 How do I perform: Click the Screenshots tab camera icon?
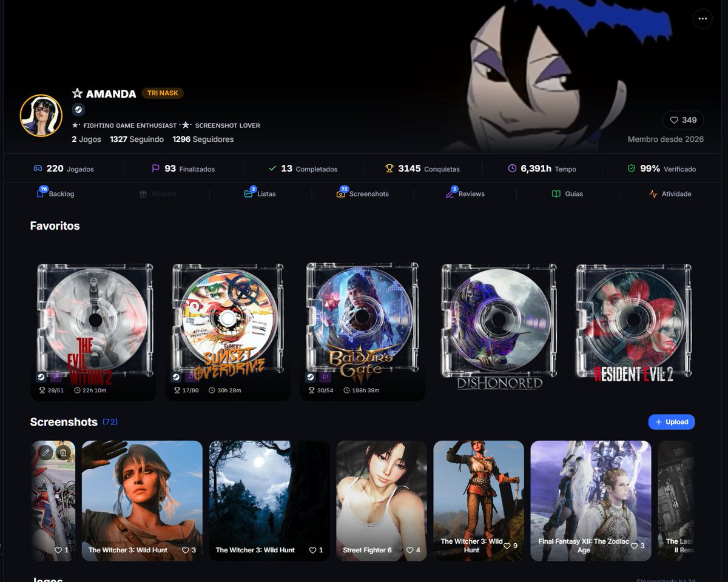tap(341, 194)
